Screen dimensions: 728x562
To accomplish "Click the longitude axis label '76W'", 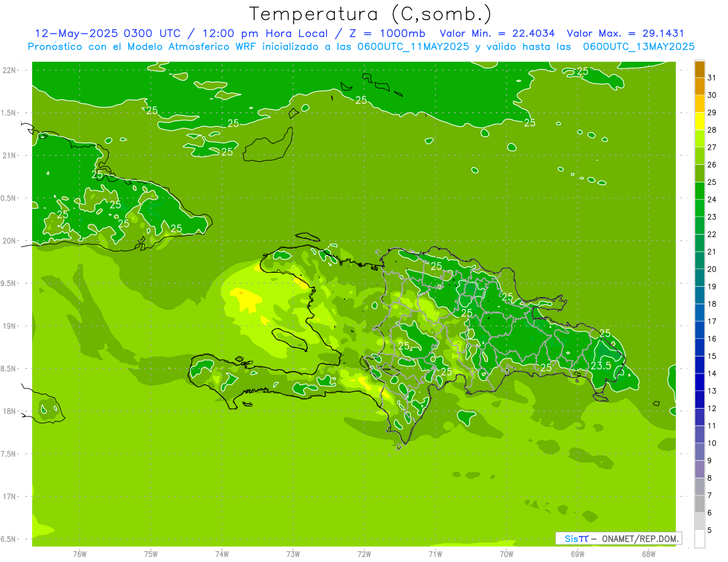I will [x=79, y=554].
